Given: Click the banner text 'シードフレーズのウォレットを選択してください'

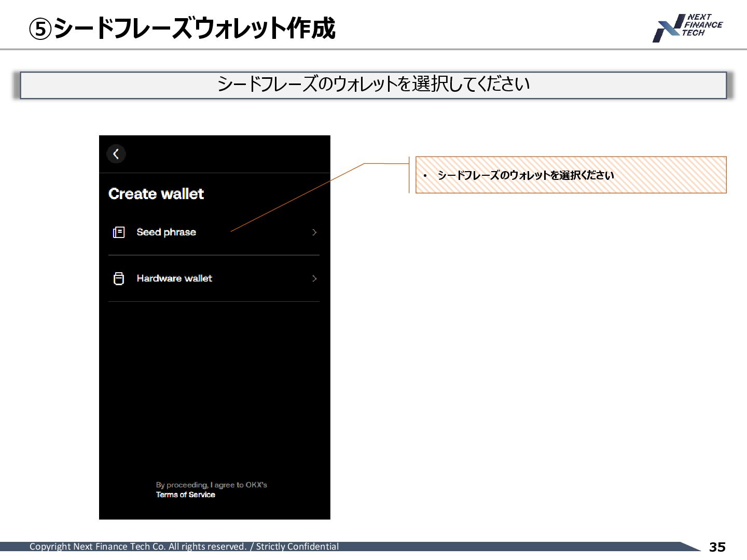Looking at the screenshot, I should tap(374, 84).
